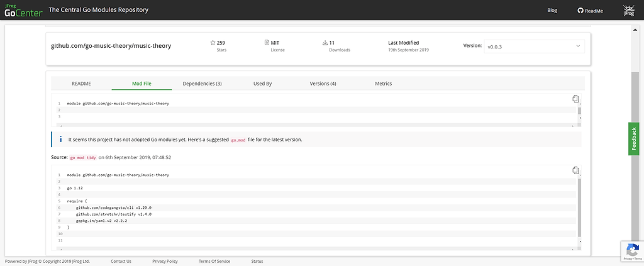Click the blue info icon in notice
The image size is (644, 266).
pos(61,140)
